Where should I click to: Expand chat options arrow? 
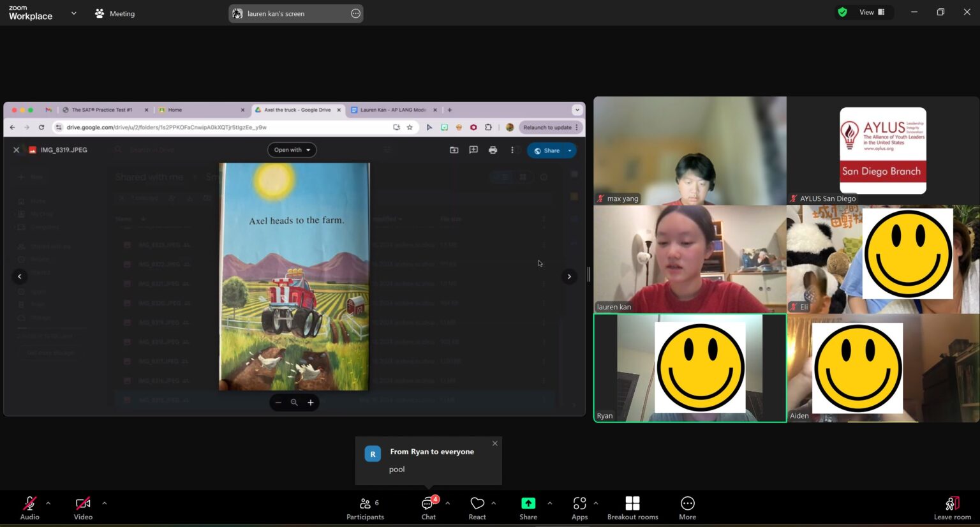tap(448, 503)
